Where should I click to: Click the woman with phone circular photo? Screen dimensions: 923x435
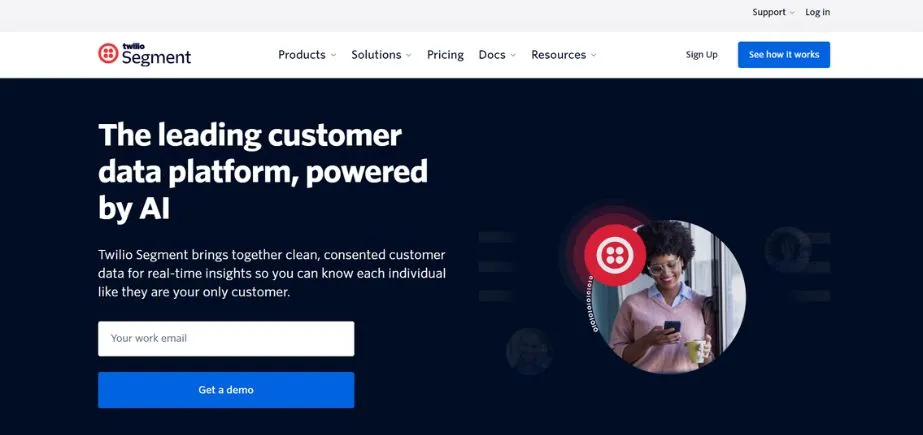point(669,297)
